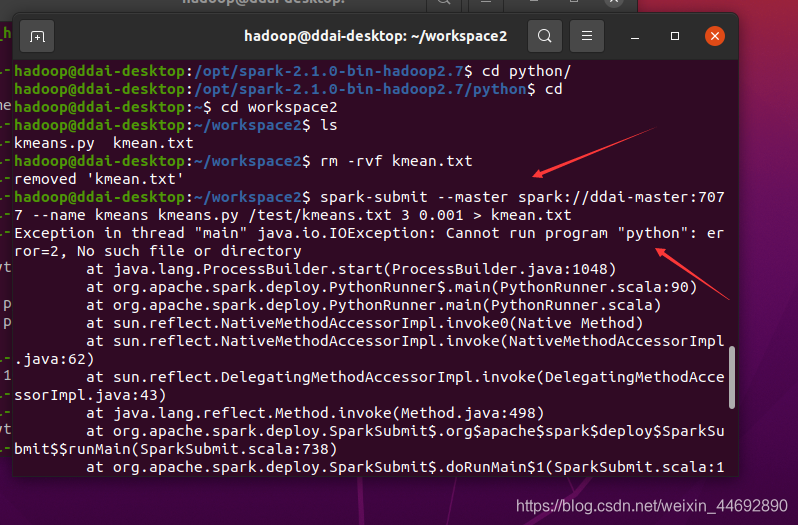
Task: Click the java.io.IOException error text
Action: (347, 234)
